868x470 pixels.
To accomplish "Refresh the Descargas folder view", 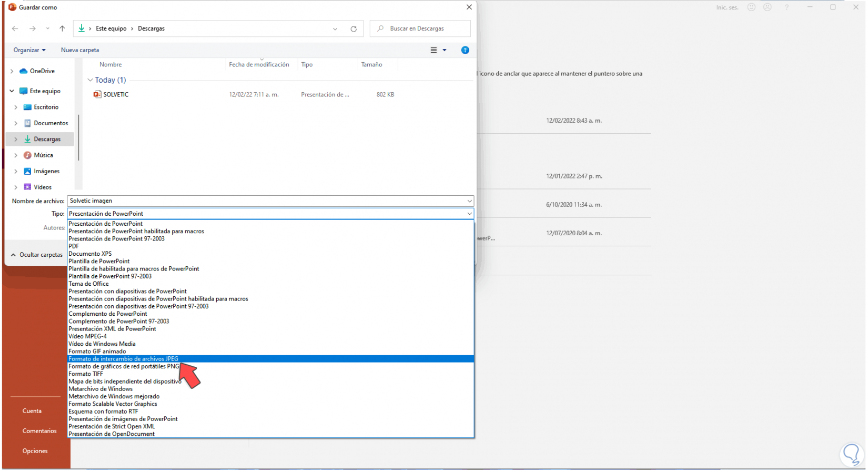I will click(x=354, y=29).
